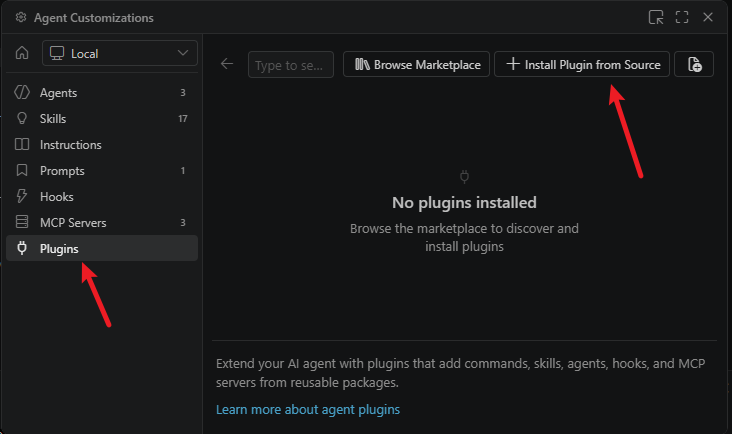Click Browse Marketplace button
Screen dimensions: 732x434
pyautogui.click(x=416, y=64)
